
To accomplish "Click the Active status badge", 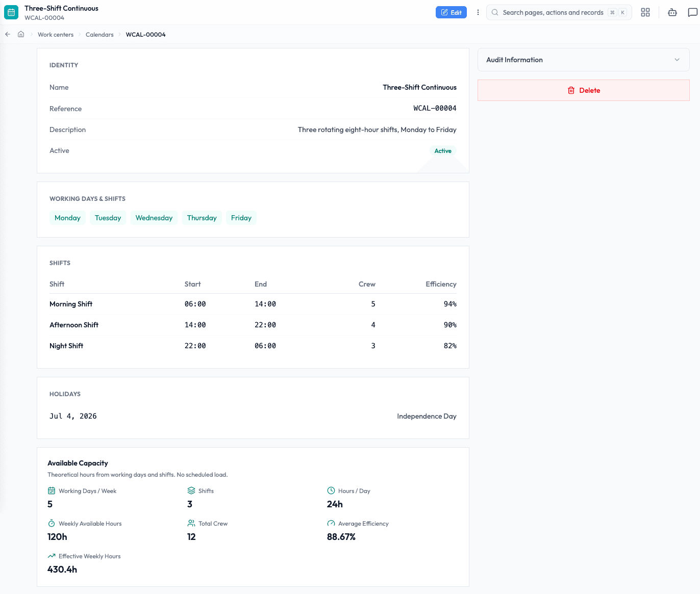I will [x=443, y=151].
